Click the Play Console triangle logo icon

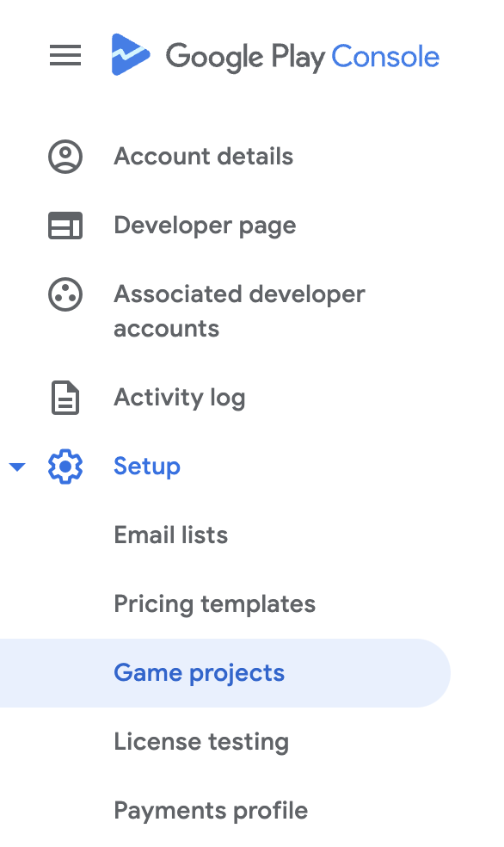click(131, 54)
